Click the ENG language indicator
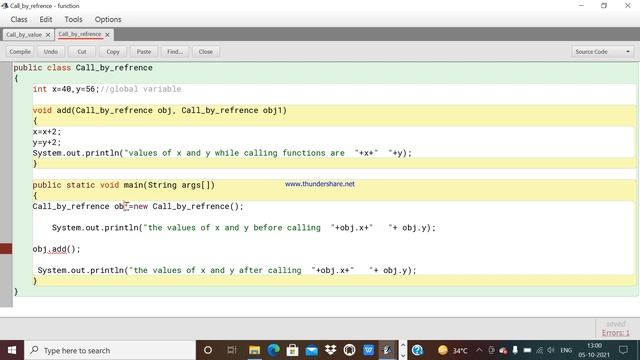The width and height of the screenshot is (640, 360). point(566,350)
